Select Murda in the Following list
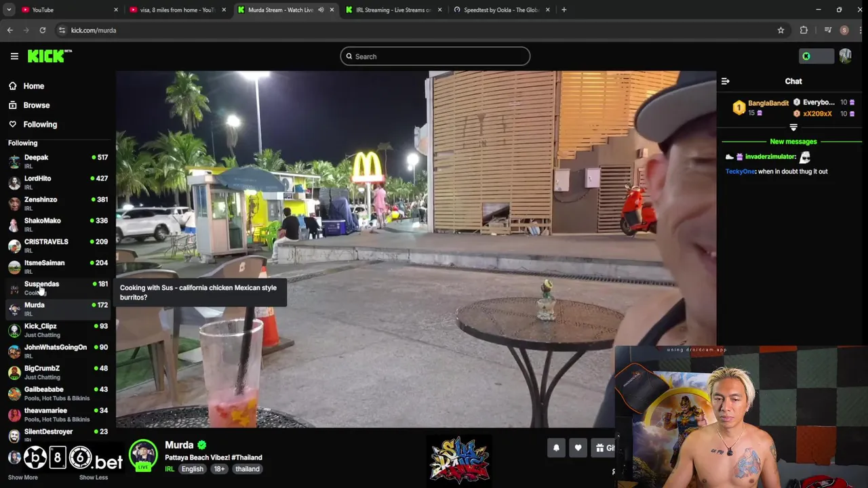The width and height of the screenshot is (868, 488). (58, 308)
